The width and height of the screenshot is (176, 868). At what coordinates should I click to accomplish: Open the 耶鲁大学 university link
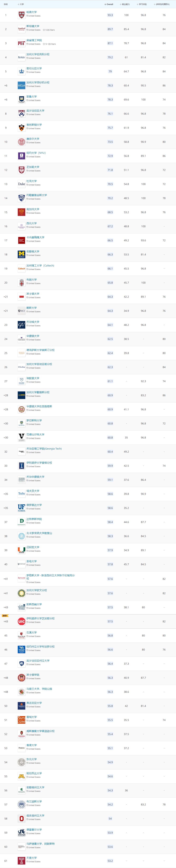click(x=32, y=97)
